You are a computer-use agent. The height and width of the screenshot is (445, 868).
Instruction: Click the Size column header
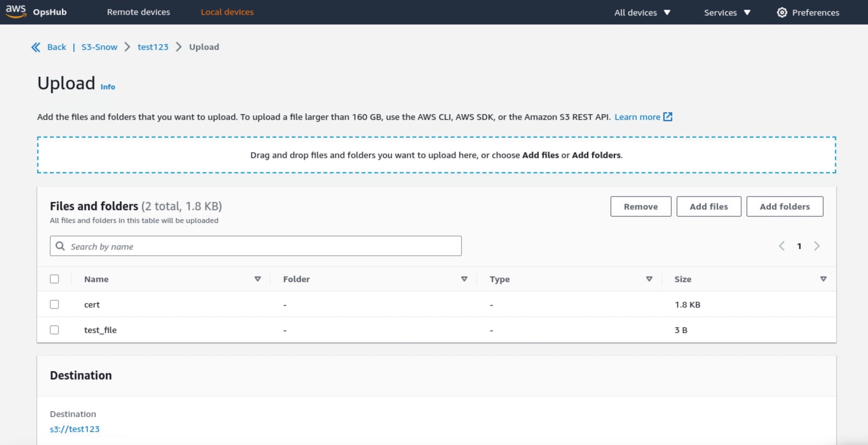tap(683, 279)
